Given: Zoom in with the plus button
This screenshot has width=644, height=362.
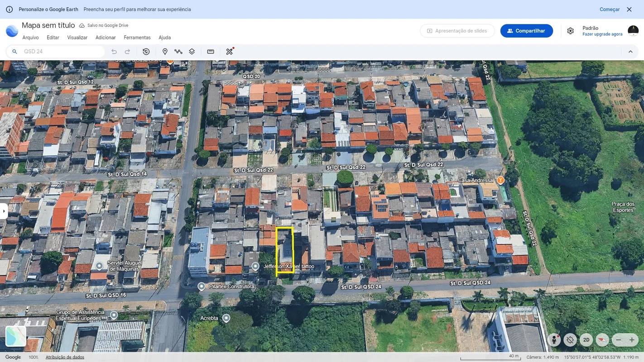Looking at the screenshot, I should [x=632, y=340].
